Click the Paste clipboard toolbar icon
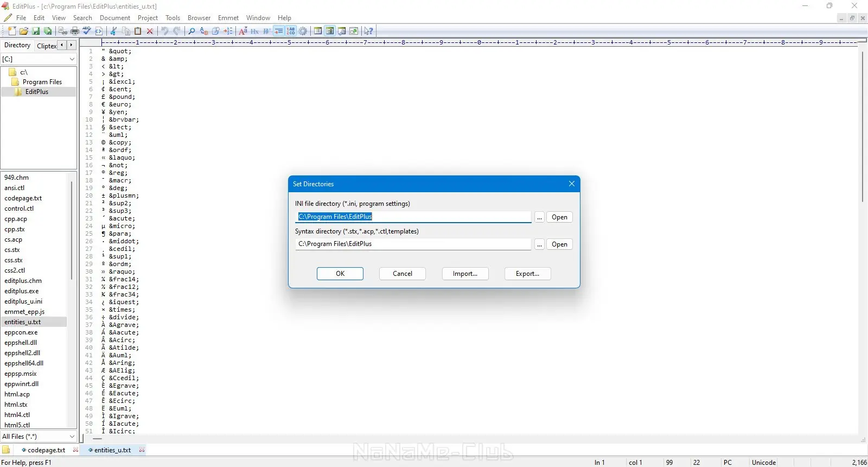The width and height of the screenshot is (868, 467). (138, 31)
